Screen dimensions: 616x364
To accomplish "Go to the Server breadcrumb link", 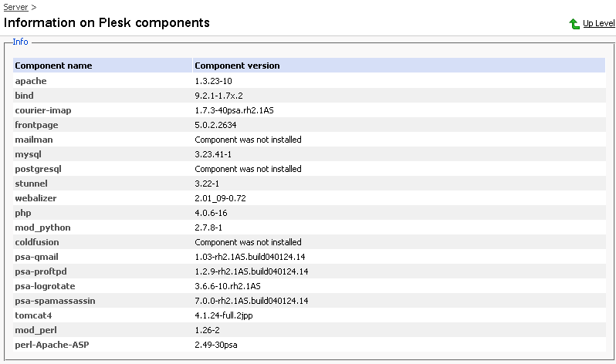I will point(15,7).
